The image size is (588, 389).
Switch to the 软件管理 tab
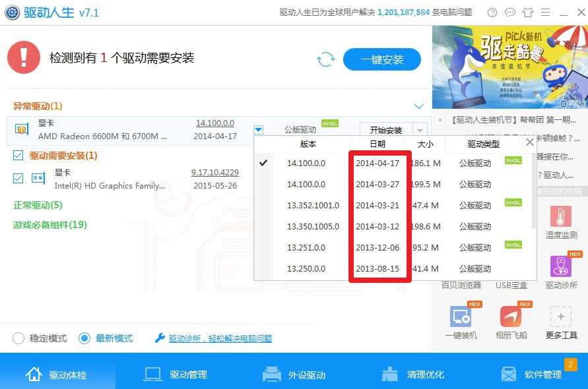click(x=531, y=374)
